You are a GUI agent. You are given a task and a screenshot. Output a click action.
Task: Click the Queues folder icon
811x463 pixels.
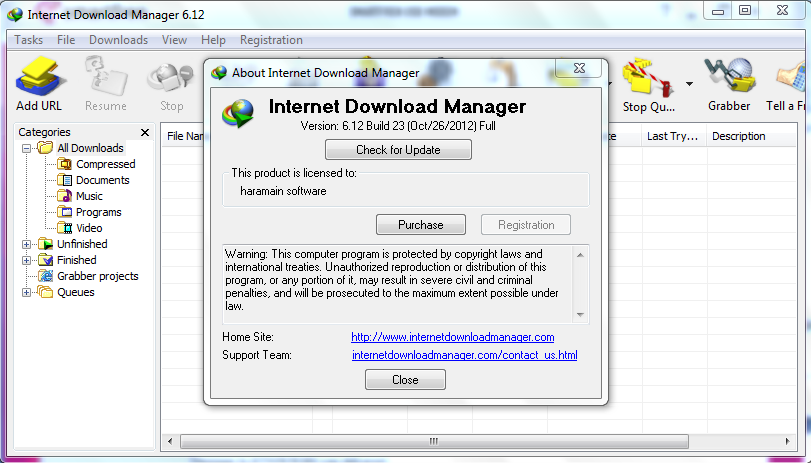click(46, 292)
